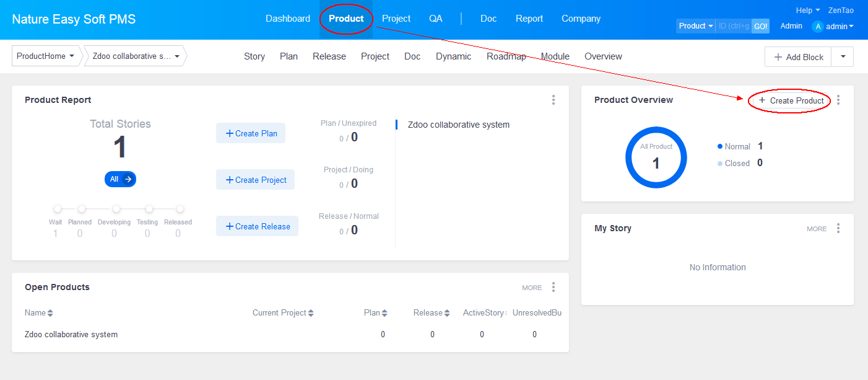Expand the ProductHome dropdown

pyautogui.click(x=46, y=56)
